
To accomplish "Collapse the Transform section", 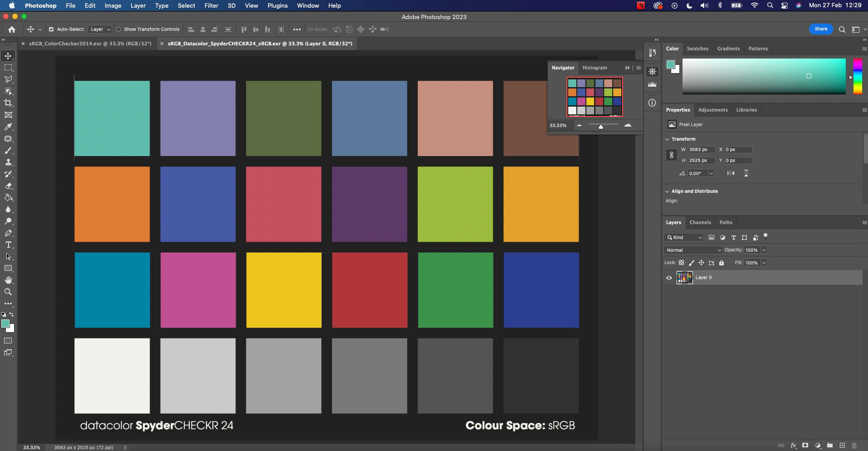I will point(667,139).
